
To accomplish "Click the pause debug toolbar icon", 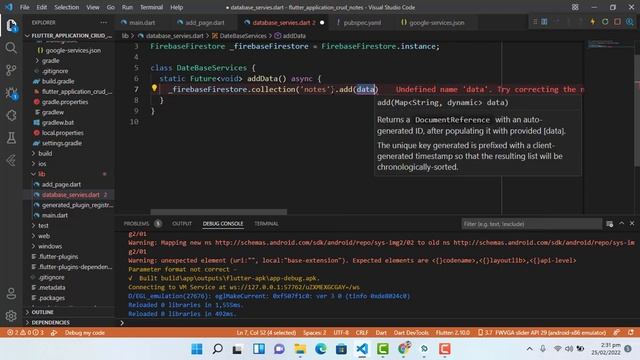I will [544, 22].
